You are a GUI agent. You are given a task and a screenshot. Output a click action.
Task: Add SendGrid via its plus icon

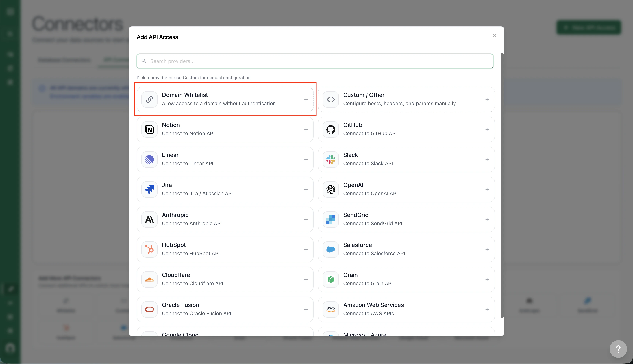(487, 219)
